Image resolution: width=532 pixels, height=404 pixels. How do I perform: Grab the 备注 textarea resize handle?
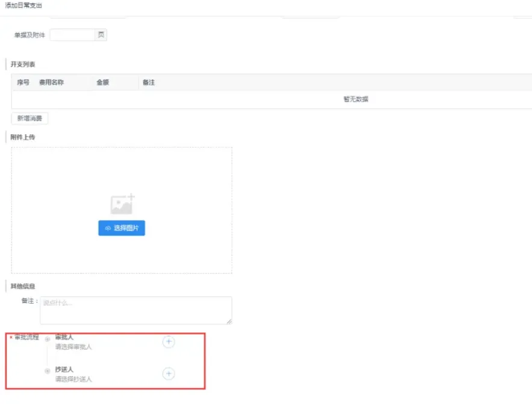pyautogui.click(x=229, y=322)
